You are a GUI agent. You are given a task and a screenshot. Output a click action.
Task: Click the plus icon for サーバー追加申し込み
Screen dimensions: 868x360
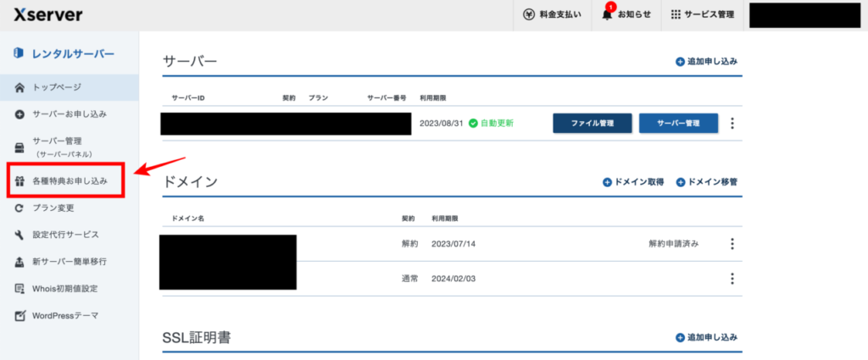681,62
